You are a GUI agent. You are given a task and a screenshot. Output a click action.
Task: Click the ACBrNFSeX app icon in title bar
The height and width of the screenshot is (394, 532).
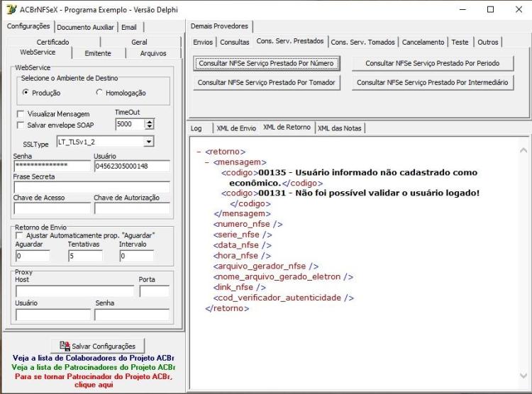click(11, 9)
